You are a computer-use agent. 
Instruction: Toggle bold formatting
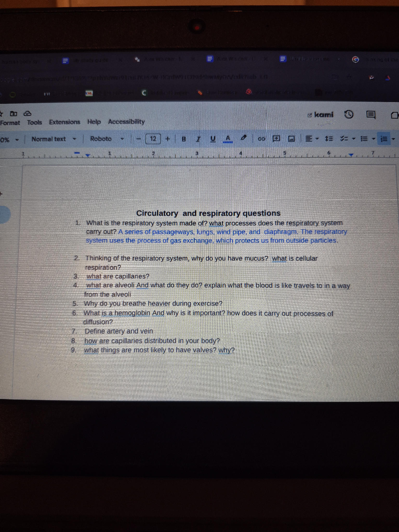[x=184, y=139]
